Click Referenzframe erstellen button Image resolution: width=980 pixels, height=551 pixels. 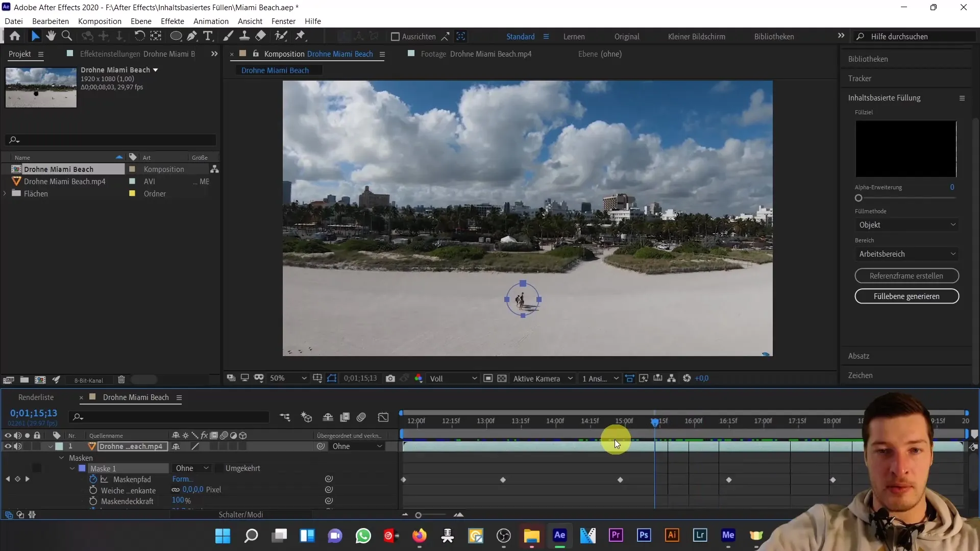(x=906, y=276)
